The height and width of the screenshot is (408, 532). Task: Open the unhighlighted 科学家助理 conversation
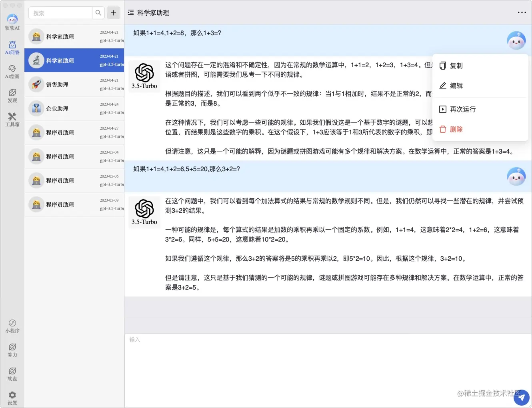74,36
